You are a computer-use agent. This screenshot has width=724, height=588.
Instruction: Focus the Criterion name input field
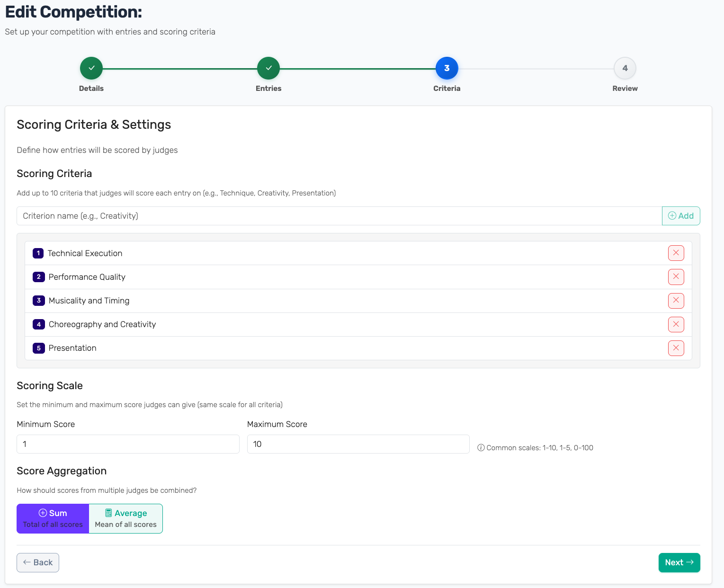[x=339, y=216]
